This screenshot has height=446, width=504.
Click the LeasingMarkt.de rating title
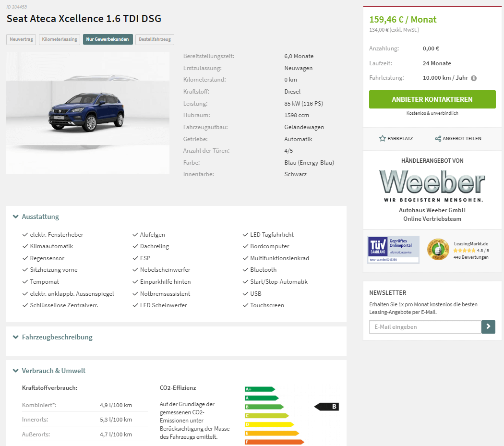pyautogui.click(x=471, y=244)
